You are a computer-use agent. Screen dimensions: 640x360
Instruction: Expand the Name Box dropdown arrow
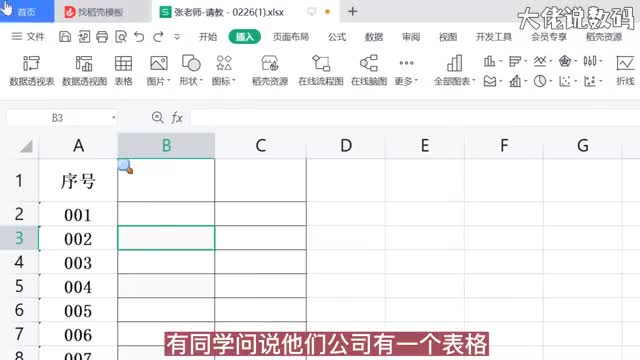(x=113, y=118)
